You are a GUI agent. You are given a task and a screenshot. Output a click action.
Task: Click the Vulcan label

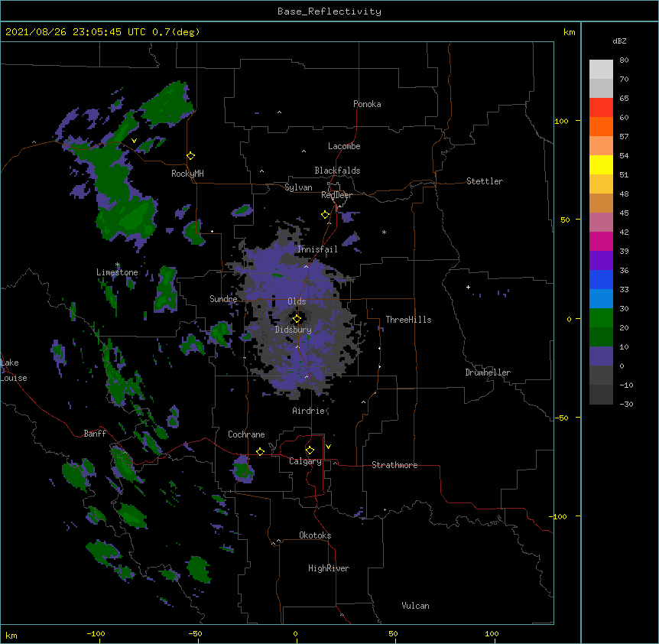pyautogui.click(x=415, y=606)
